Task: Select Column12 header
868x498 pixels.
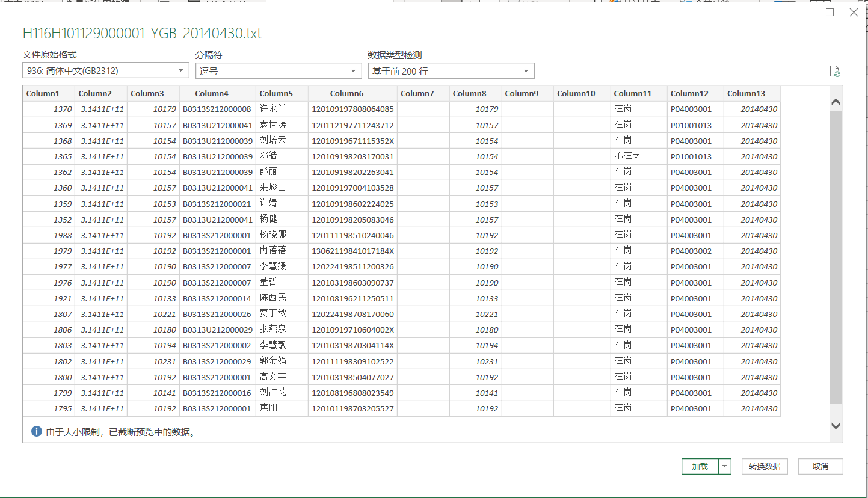Action: tap(695, 93)
